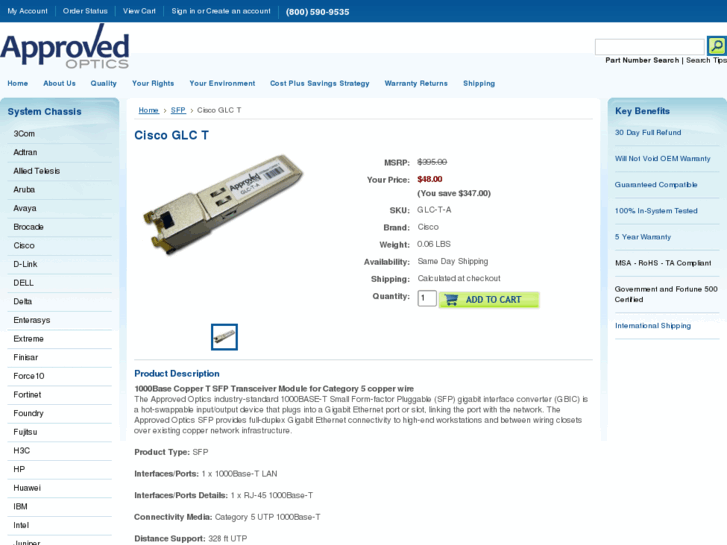Click the Add to Cart button
This screenshot has height=545, width=727.
click(x=489, y=300)
